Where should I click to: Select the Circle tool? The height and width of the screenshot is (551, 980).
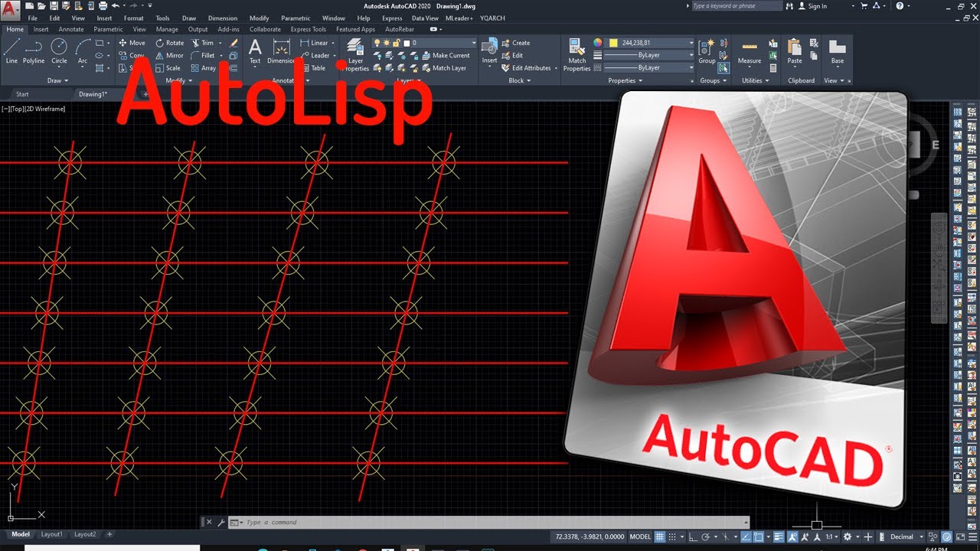point(59,51)
